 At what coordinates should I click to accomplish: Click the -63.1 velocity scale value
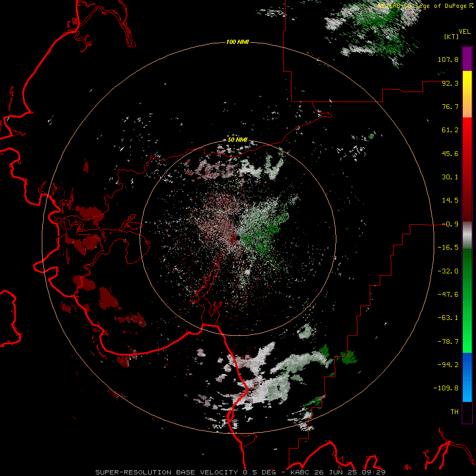(x=448, y=318)
